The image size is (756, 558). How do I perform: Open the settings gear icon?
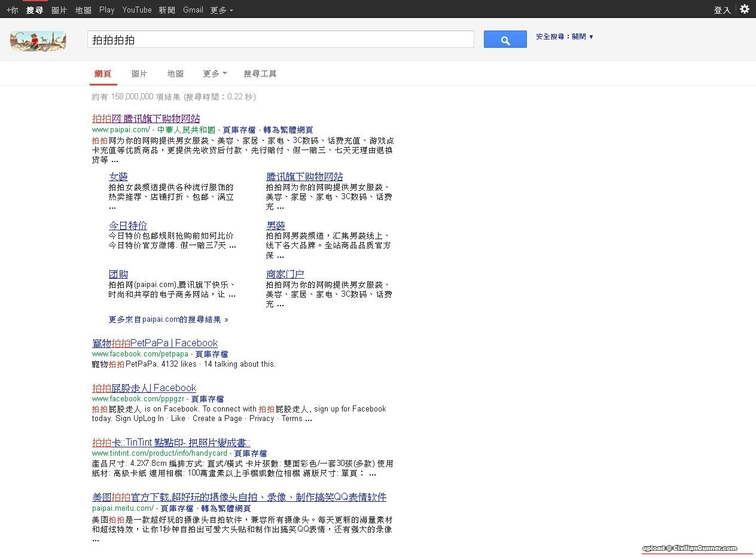[x=745, y=9]
